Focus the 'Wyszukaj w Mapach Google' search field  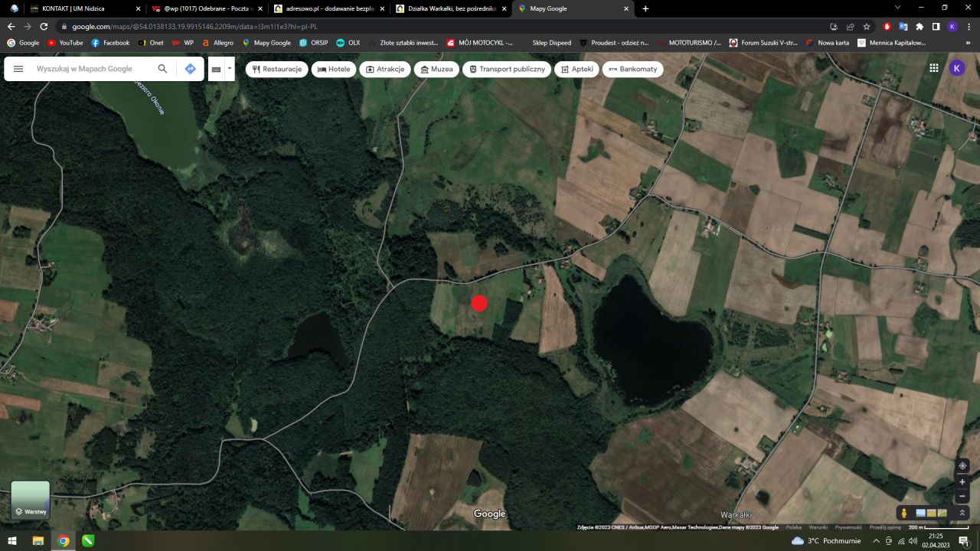click(x=92, y=69)
